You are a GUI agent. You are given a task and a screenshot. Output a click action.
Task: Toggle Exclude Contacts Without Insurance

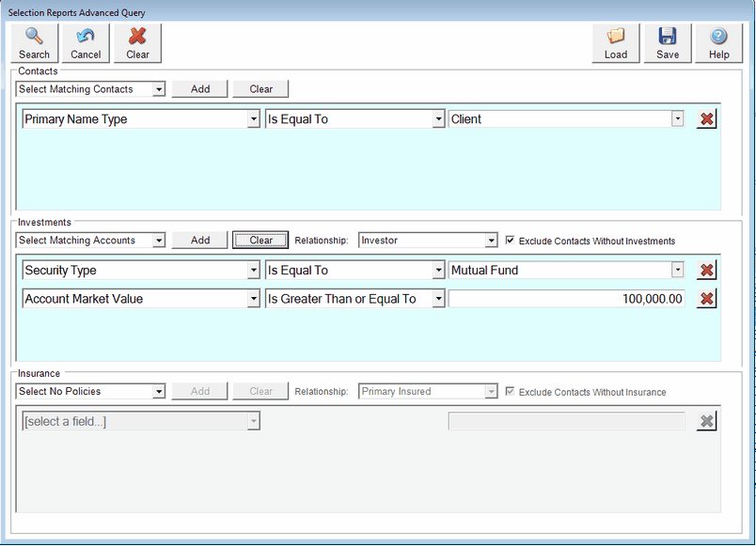pyautogui.click(x=511, y=391)
